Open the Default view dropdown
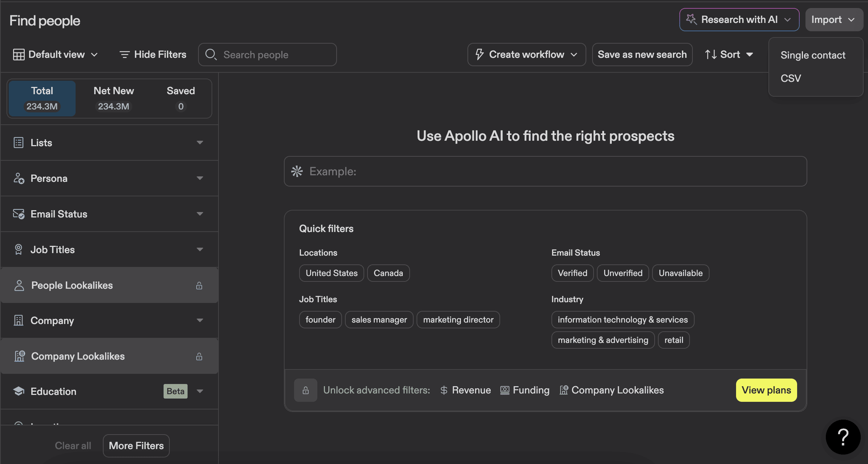Viewport: 868px width, 464px height. click(56, 54)
